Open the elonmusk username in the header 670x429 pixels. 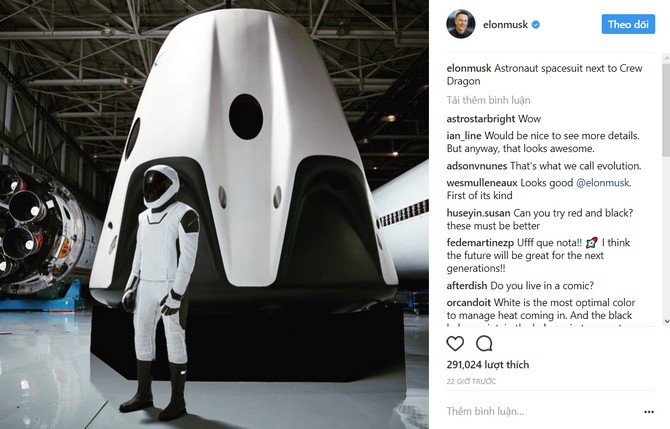point(505,25)
